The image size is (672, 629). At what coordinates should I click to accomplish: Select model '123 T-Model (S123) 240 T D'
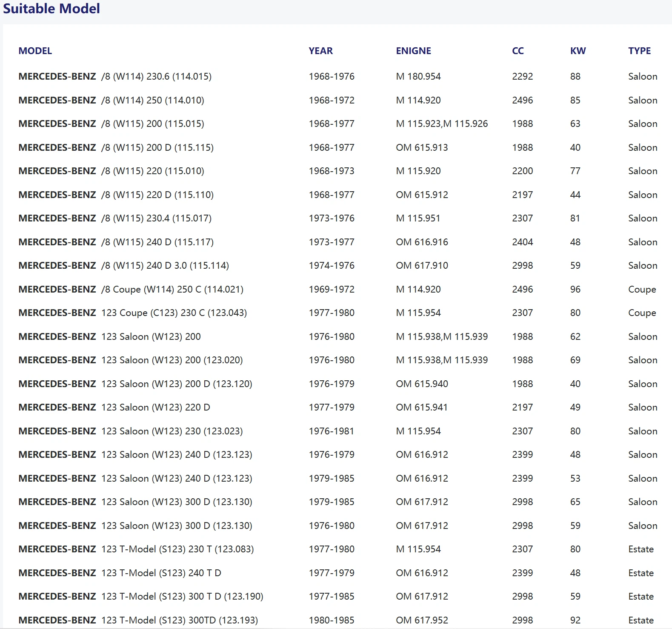click(x=161, y=573)
